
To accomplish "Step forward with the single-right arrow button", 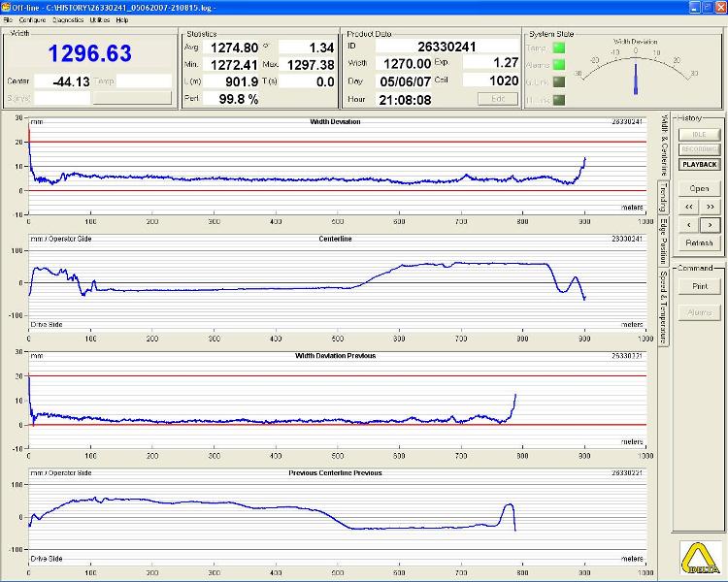I will coord(710,225).
